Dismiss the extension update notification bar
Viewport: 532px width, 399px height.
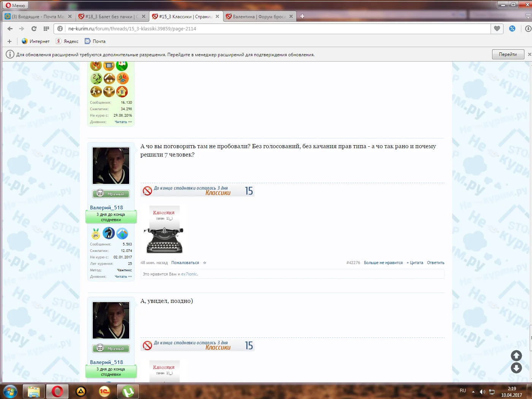point(529,54)
